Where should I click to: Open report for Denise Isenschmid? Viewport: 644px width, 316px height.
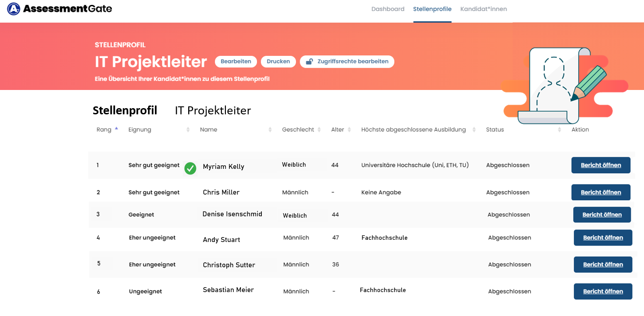coord(602,215)
